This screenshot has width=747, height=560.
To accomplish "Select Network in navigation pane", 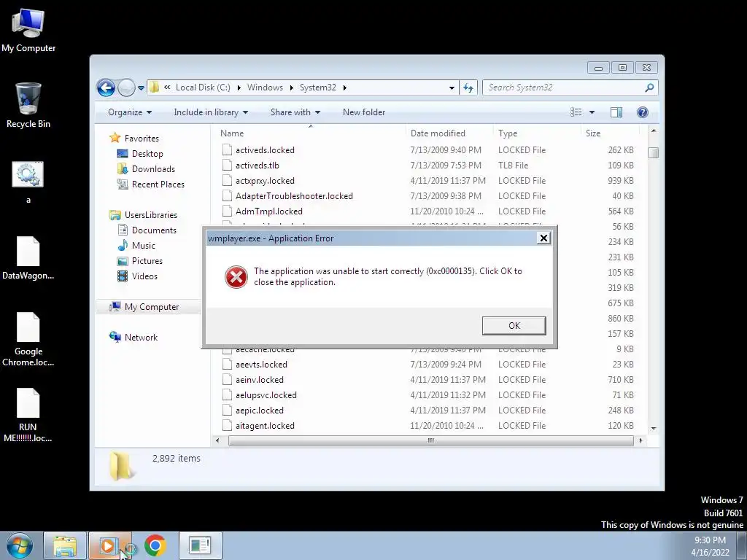I will coord(133,337).
